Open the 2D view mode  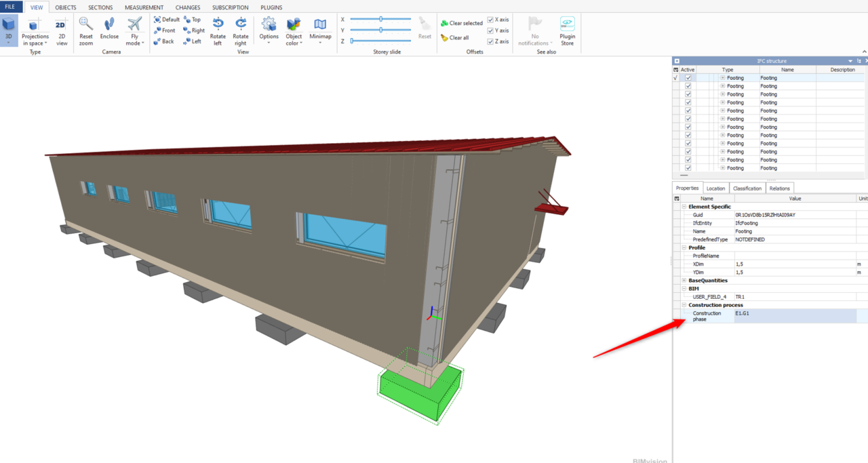point(61,31)
